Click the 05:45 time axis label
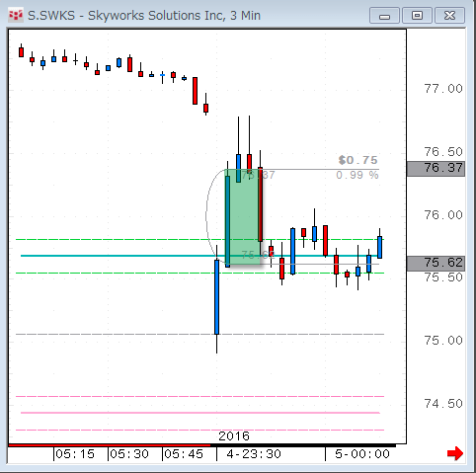The image size is (476, 473). coord(184,454)
